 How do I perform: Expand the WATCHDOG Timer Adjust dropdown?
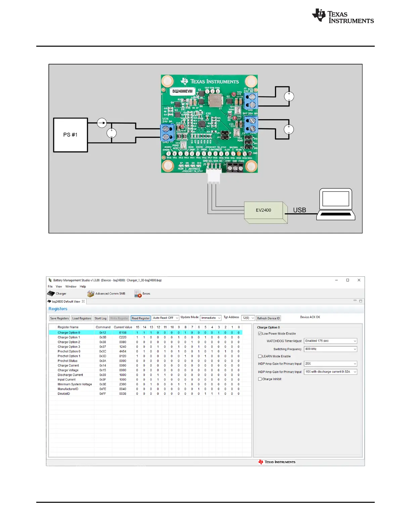330,341
